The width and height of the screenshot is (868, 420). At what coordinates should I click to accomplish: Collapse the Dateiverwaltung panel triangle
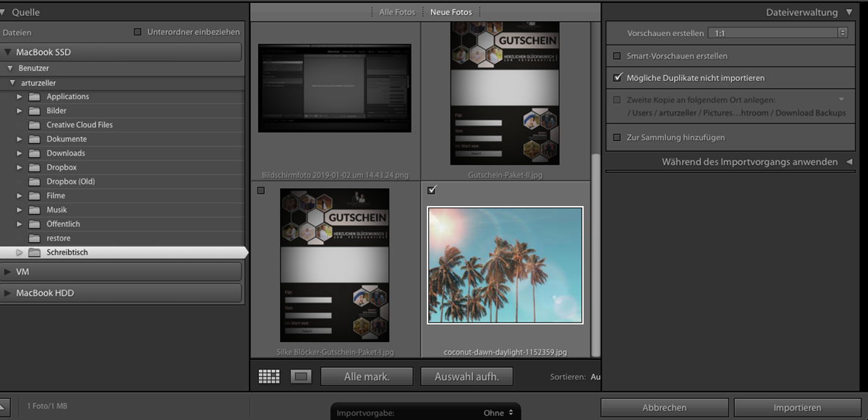(848, 12)
